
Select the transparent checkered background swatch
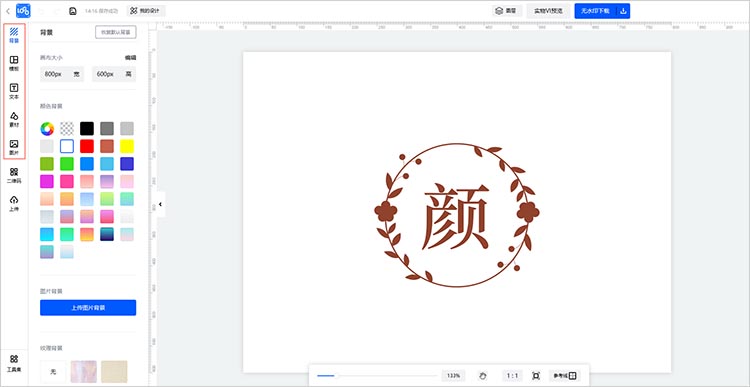[x=67, y=129]
